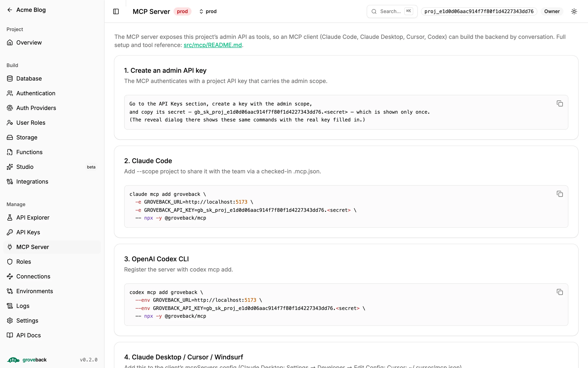Copy the Claude Code command
Viewport: 588px width, 368px height.
pyautogui.click(x=560, y=194)
